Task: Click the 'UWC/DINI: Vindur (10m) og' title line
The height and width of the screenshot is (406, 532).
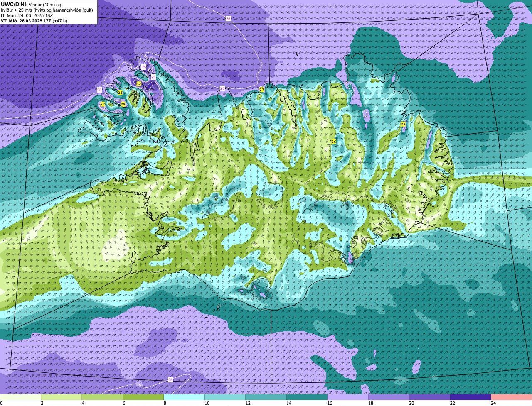Action: 31,4
